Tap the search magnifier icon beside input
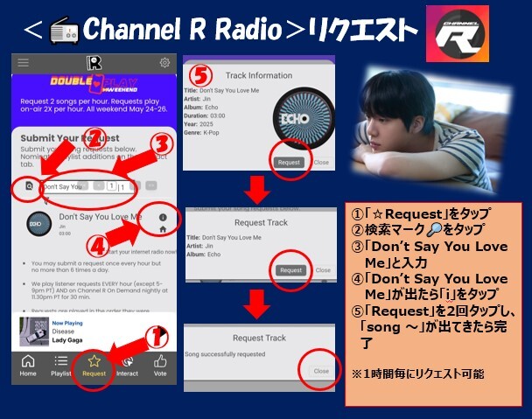This screenshot has height=419, width=532. coord(29,186)
